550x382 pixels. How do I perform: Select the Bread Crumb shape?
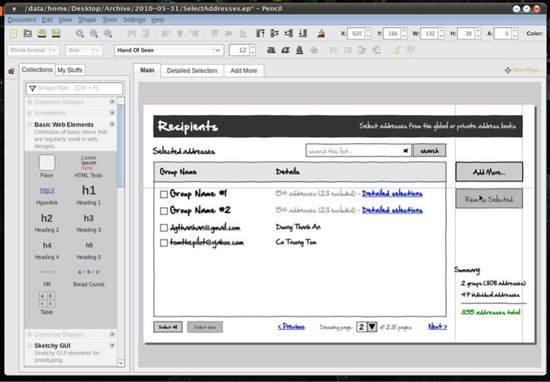click(x=89, y=277)
